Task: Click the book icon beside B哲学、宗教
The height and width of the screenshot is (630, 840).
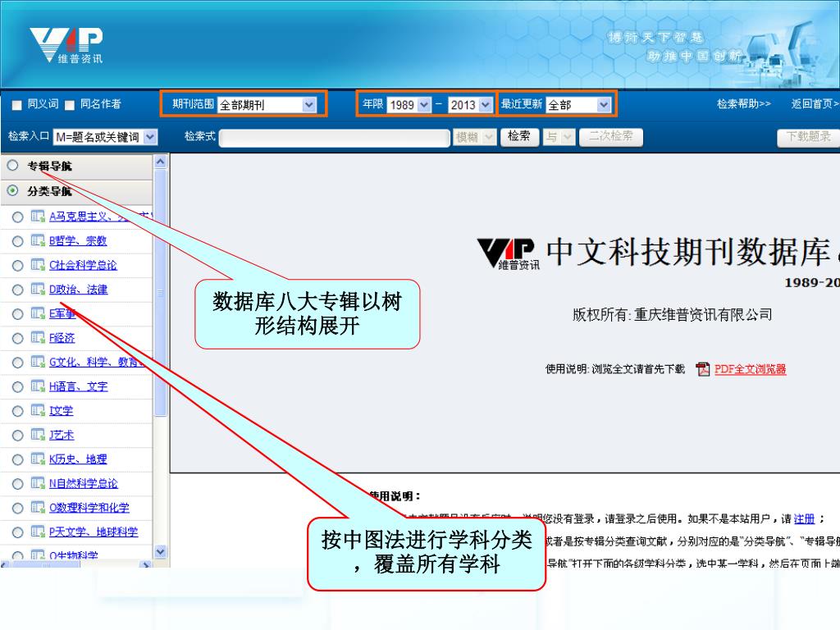Action: pyautogui.click(x=38, y=240)
